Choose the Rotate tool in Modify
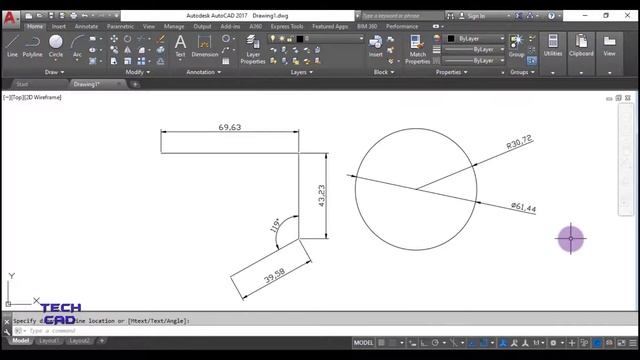Image resolution: width=640 pixels, height=360 pixels. coord(128,39)
